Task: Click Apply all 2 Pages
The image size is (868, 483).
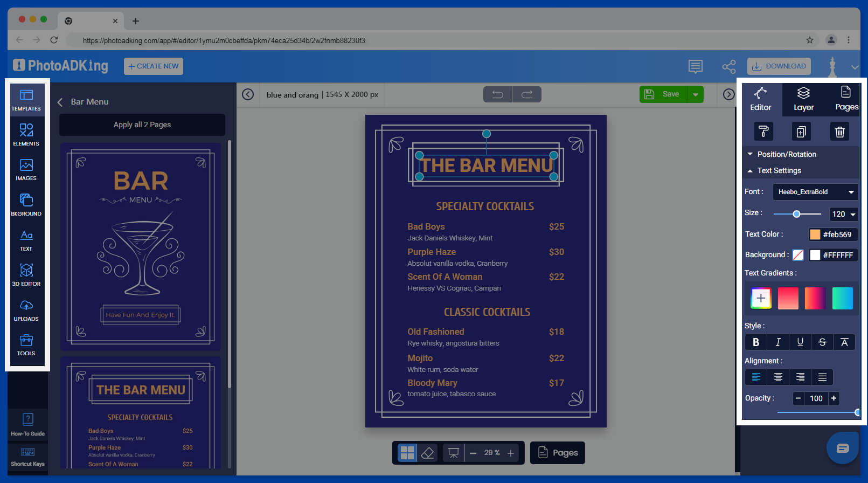Action: [142, 125]
